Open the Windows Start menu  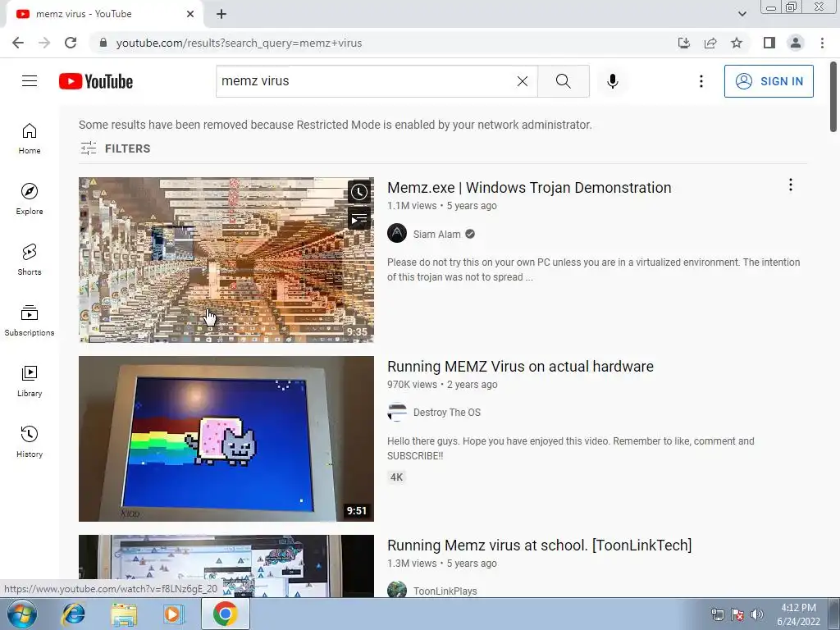coord(22,614)
